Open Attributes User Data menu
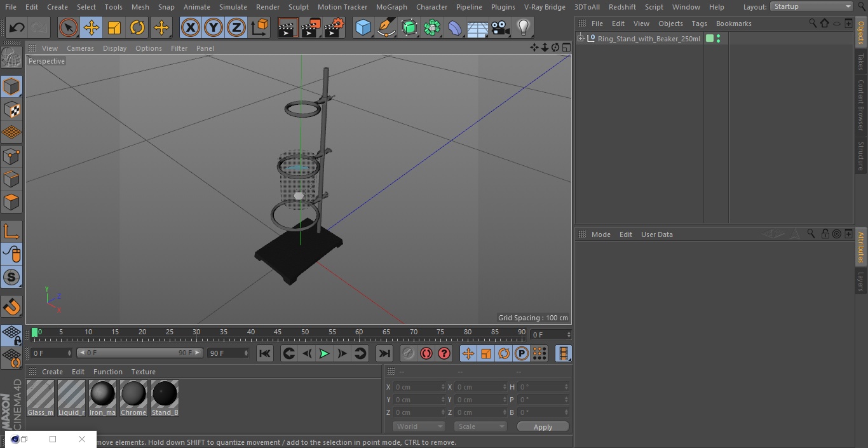The width and height of the screenshot is (868, 448). coord(657,234)
